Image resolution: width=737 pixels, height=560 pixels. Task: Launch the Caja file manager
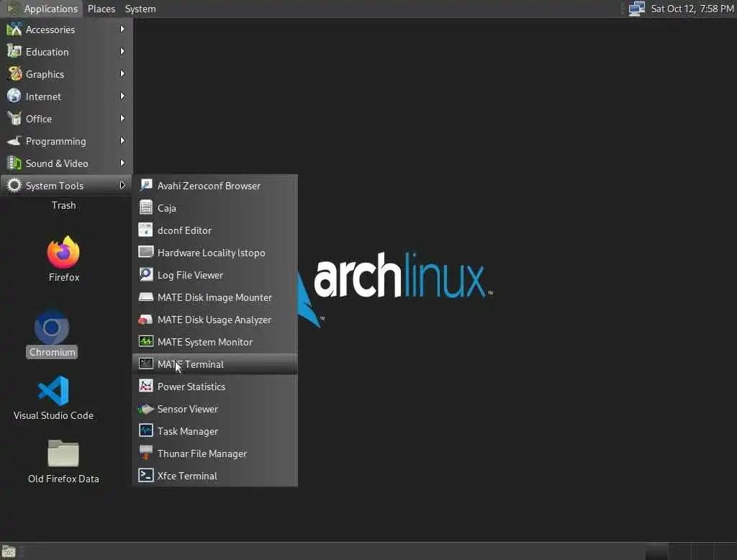pyautogui.click(x=214, y=208)
